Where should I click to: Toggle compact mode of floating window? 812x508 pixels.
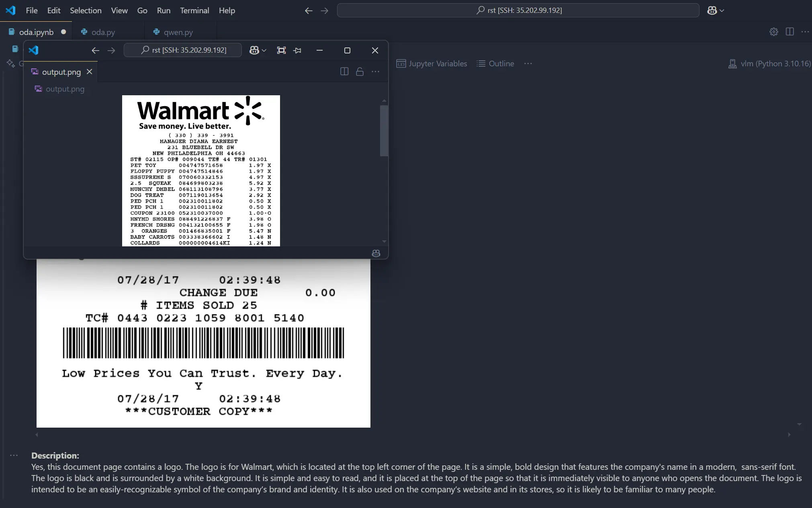(x=282, y=50)
